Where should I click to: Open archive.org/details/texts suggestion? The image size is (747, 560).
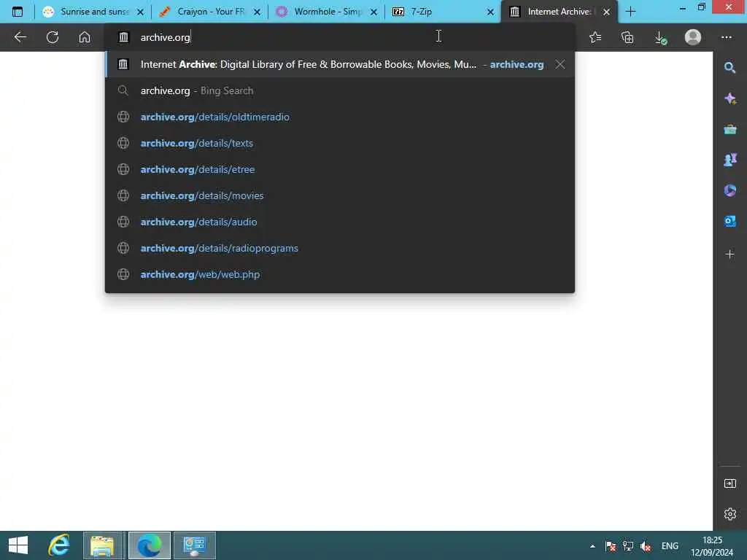(340, 143)
